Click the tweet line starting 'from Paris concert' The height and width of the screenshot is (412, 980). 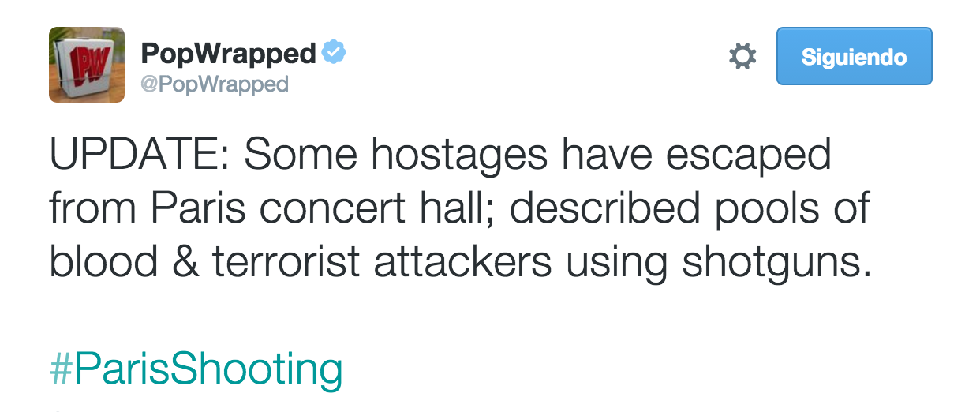click(x=459, y=208)
